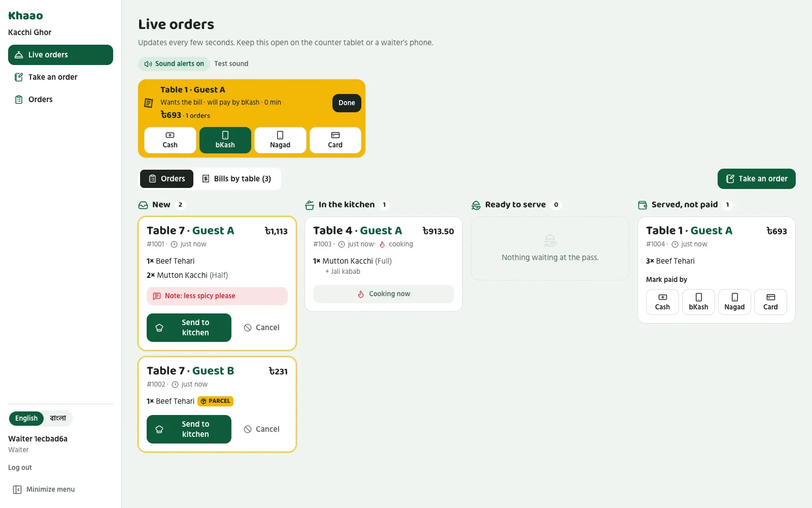
Task: Click the receipt icon in yellow banner
Action: point(149,103)
